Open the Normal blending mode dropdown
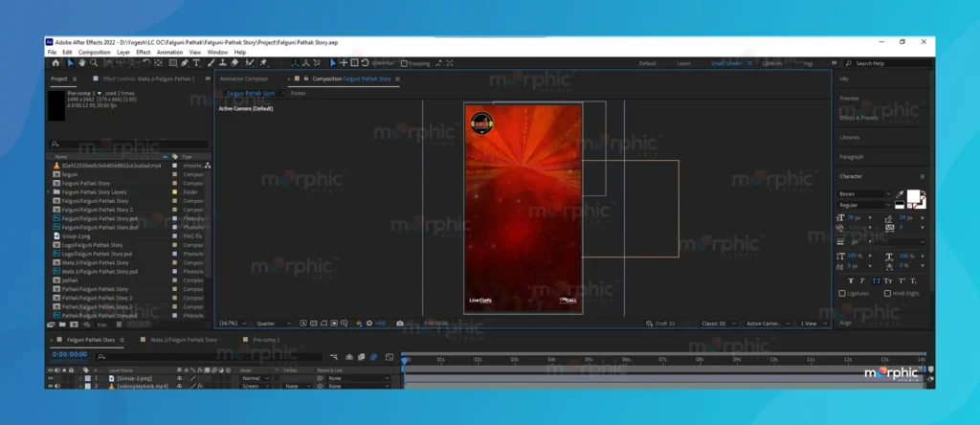980x425 pixels. click(255, 378)
